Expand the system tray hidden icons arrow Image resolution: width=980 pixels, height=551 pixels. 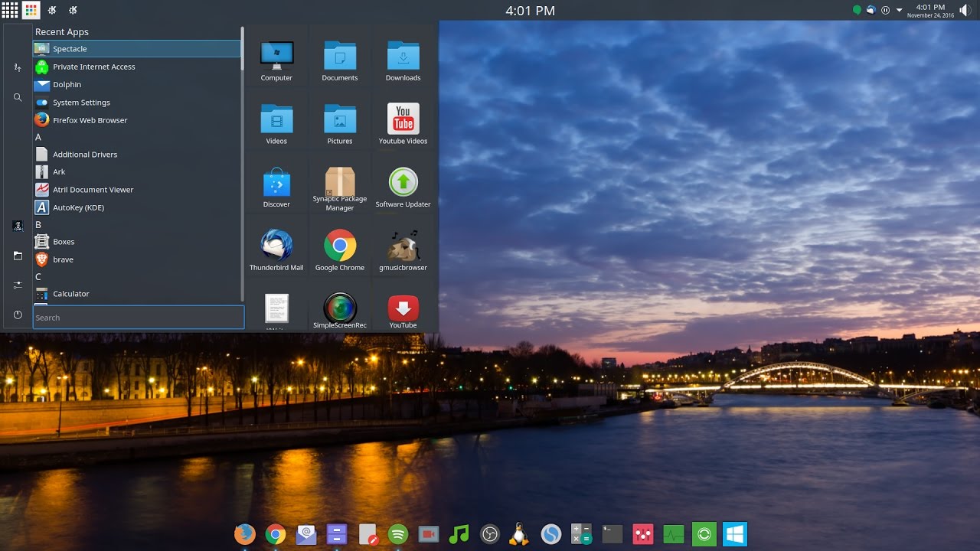click(899, 10)
